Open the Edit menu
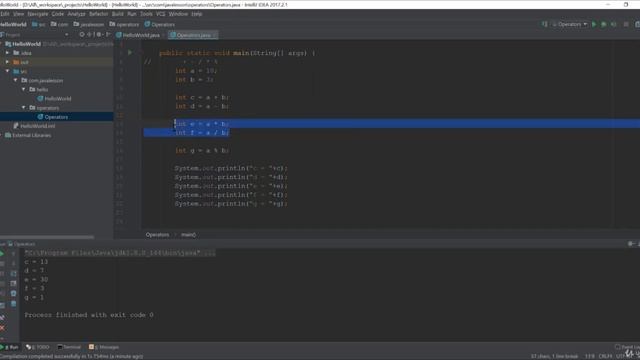 click(4, 14)
